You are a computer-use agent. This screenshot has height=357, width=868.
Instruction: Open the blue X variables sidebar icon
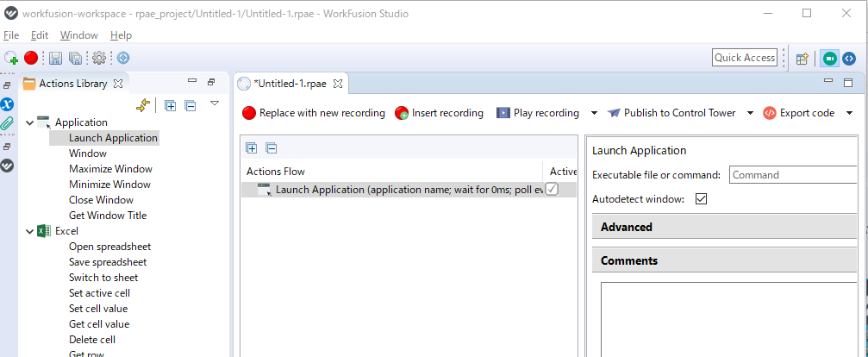7,104
